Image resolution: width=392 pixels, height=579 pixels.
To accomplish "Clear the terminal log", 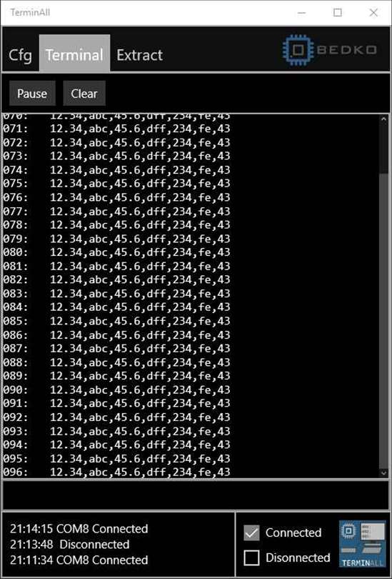I will [84, 94].
